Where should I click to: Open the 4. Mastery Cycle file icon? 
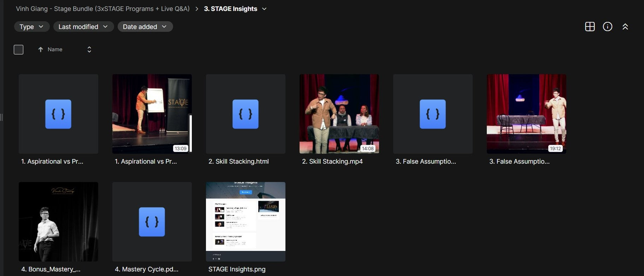coord(152,222)
